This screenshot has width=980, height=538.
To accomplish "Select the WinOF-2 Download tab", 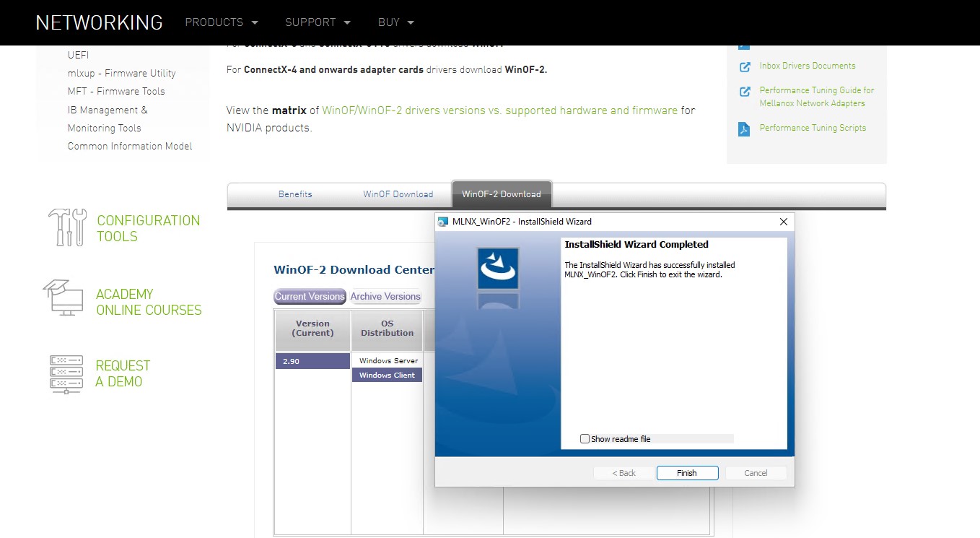I will 502,194.
